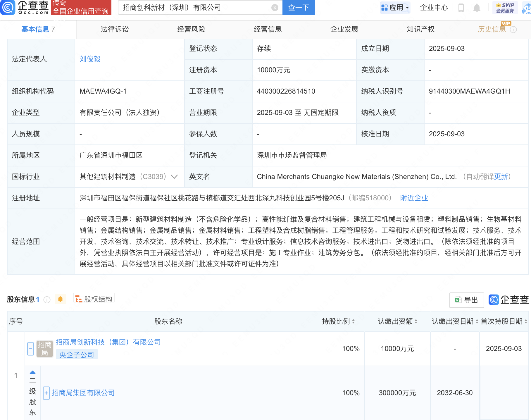This screenshot has height=420, width=531.
Task: Click the mobile phone icon
Action: (x=461, y=8)
